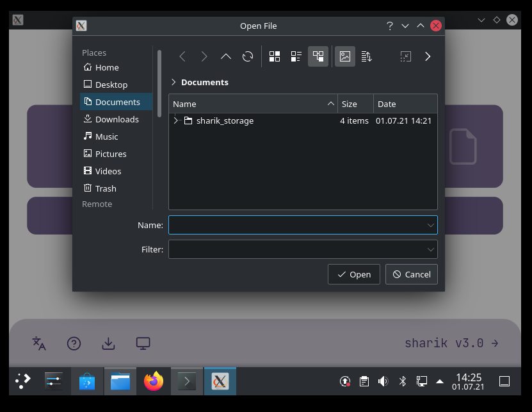Open updates tray icon
The image size is (532, 412).
point(345,381)
